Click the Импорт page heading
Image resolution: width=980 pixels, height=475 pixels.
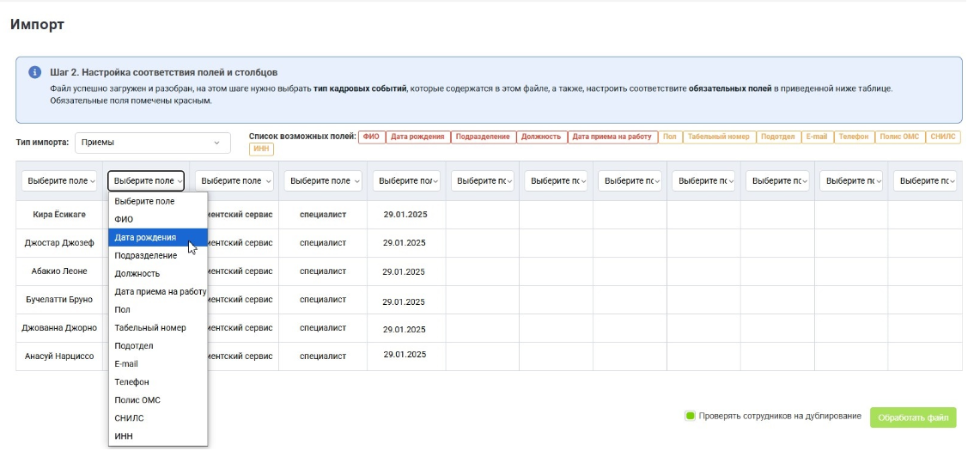(x=37, y=25)
